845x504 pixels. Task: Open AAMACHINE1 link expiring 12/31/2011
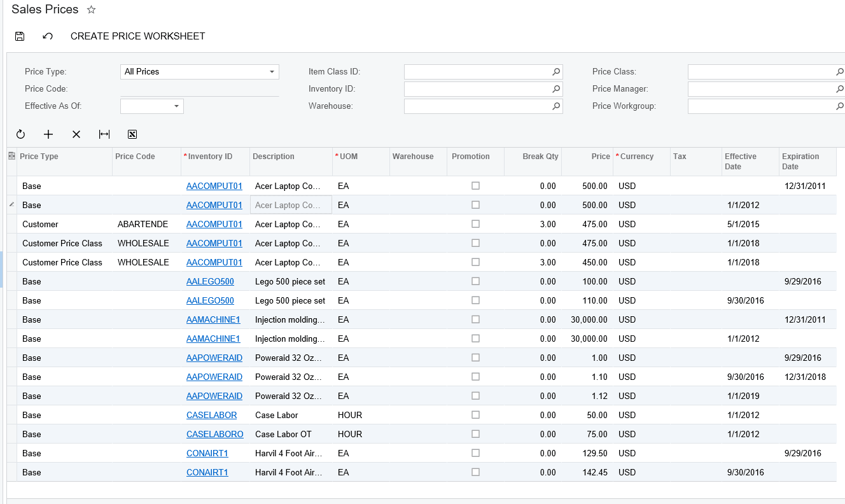213,319
